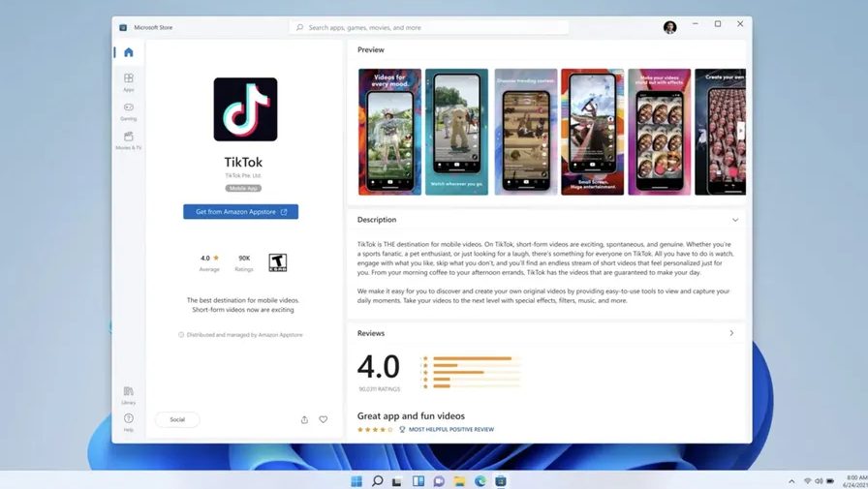Open the Library in sidebar
868x489 pixels.
point(128,392)
